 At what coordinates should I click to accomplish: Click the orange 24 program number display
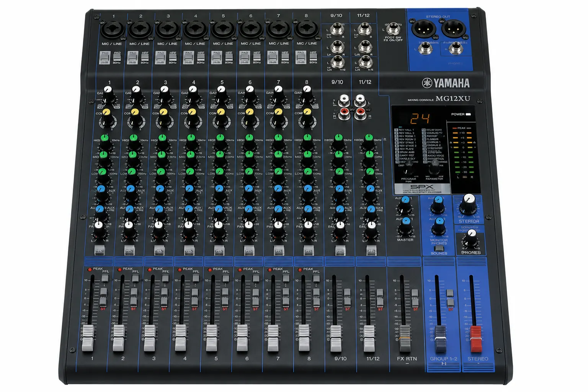pos(420,119)
